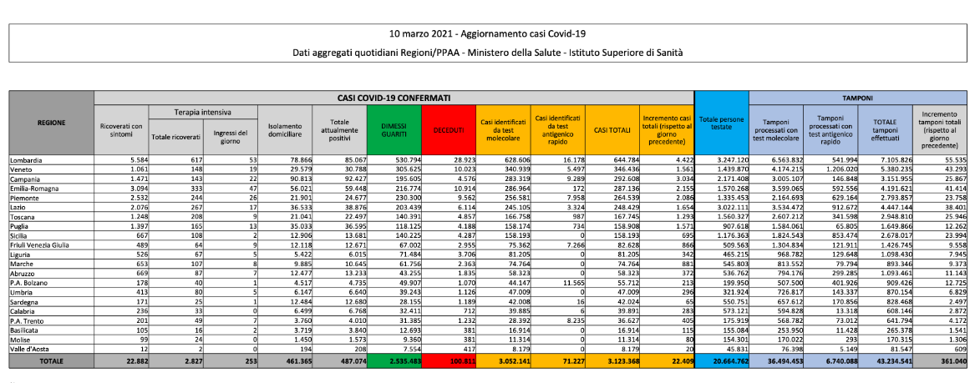Click the 'Incremento casi totali' header

pyautogui.click(x=666, y=129)
